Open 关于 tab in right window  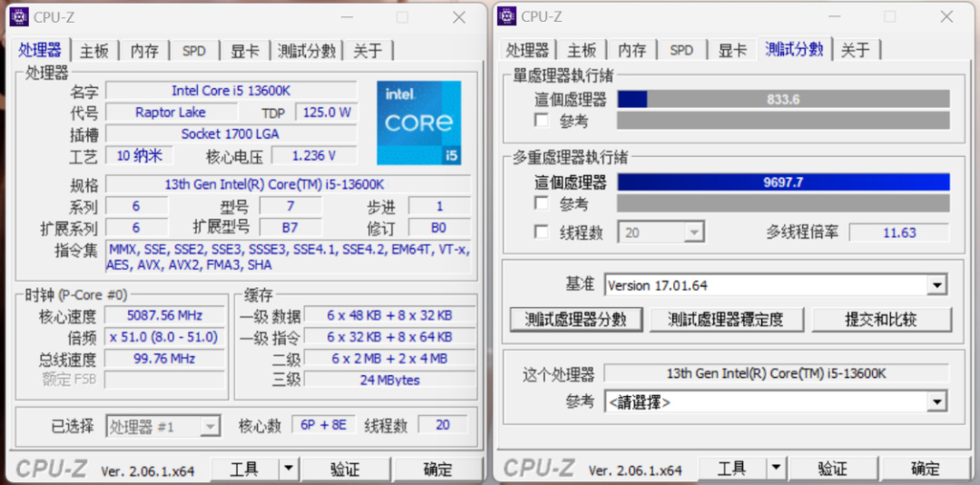tap(855, 51)
